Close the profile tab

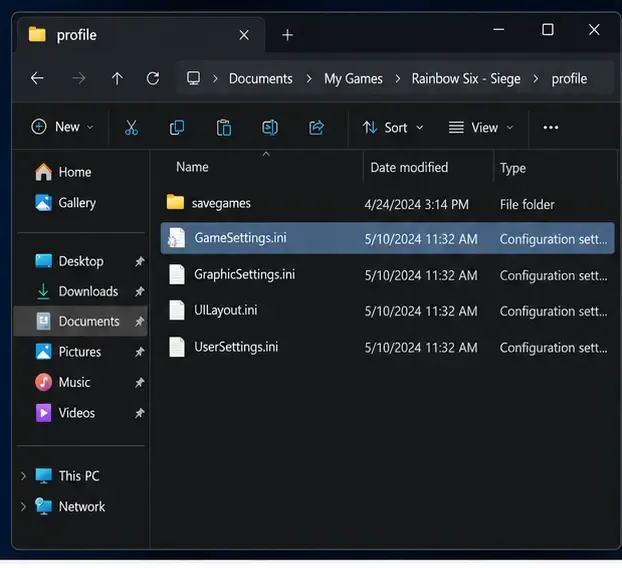pos(244,35)
